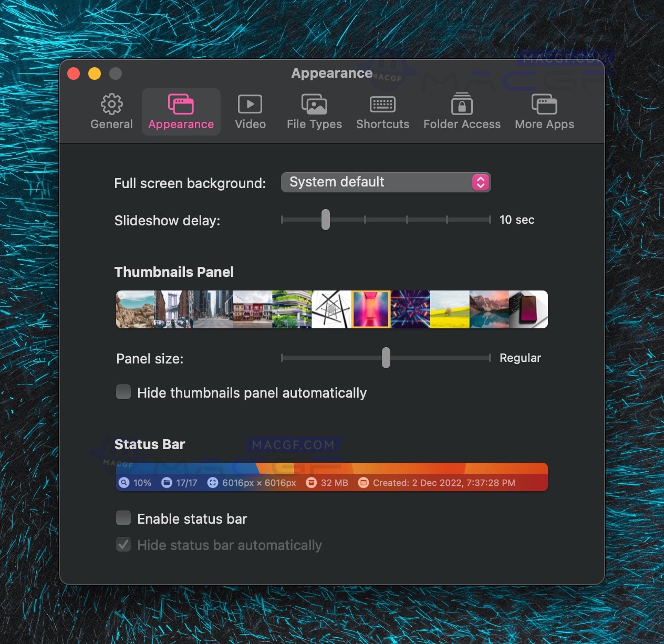Open File Types preferences icon
Screen dimensions: 664x644
pyautogui.click(x=314, y=104)
